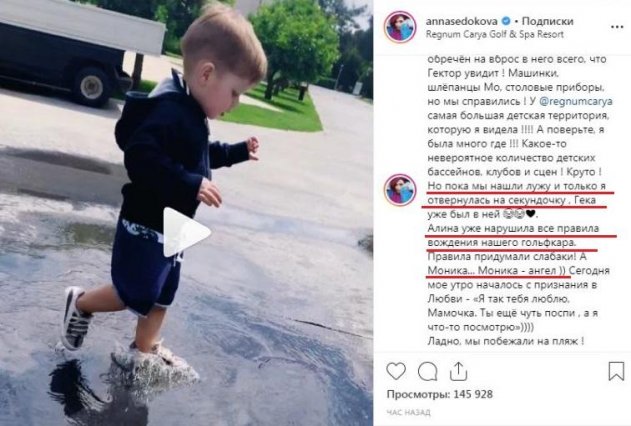Click the blue verified badge

click(x=506, y=21)
